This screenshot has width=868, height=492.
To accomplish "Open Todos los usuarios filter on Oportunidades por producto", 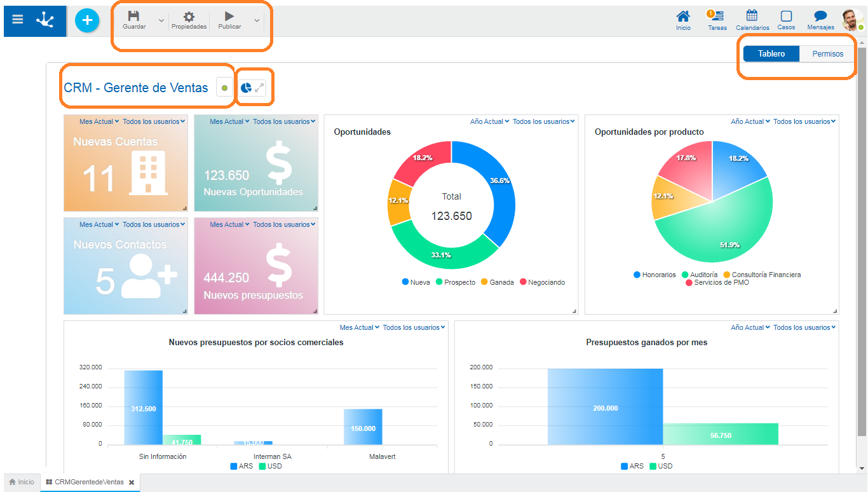I will (804, 121).
